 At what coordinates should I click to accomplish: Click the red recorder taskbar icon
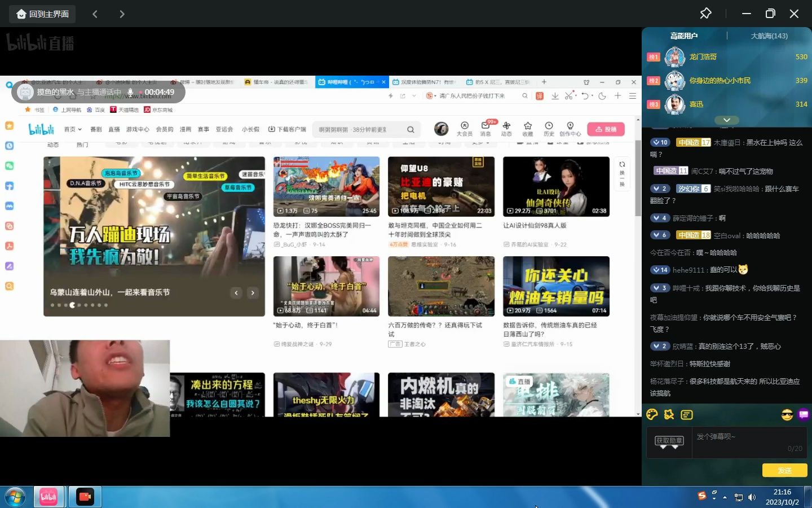click(85, 497)
